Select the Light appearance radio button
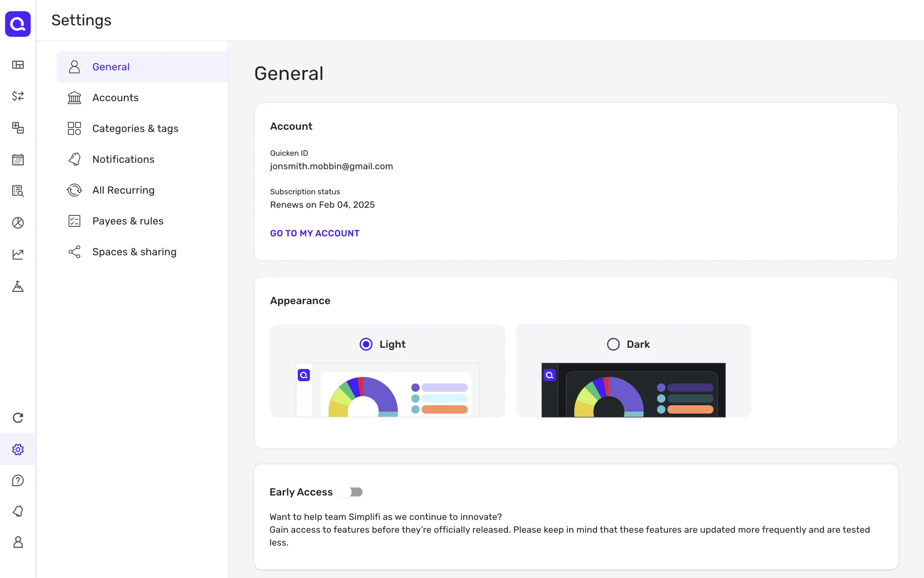Image resolution: width=924 pixels, height=578 pixels. click(x=366, y=344)
